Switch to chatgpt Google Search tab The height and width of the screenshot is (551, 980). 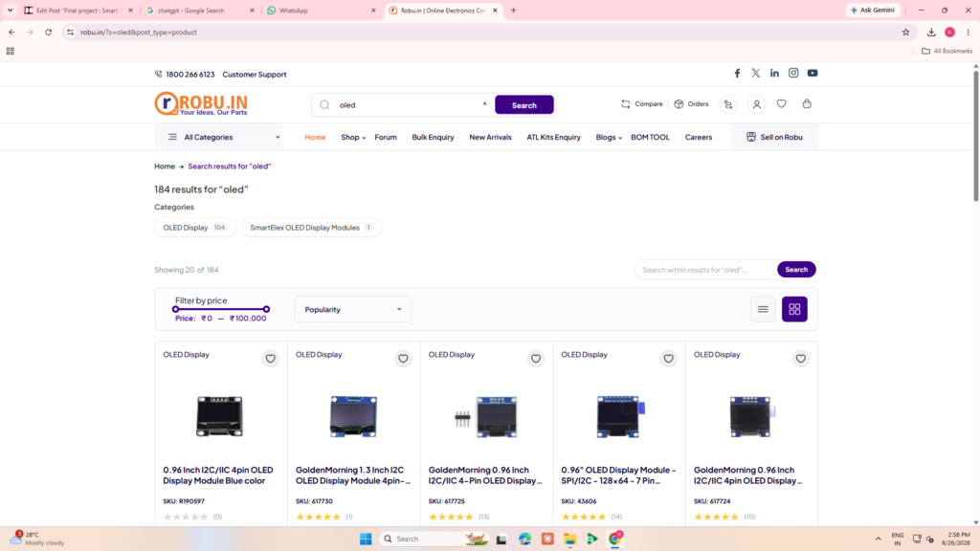(201, 11)
